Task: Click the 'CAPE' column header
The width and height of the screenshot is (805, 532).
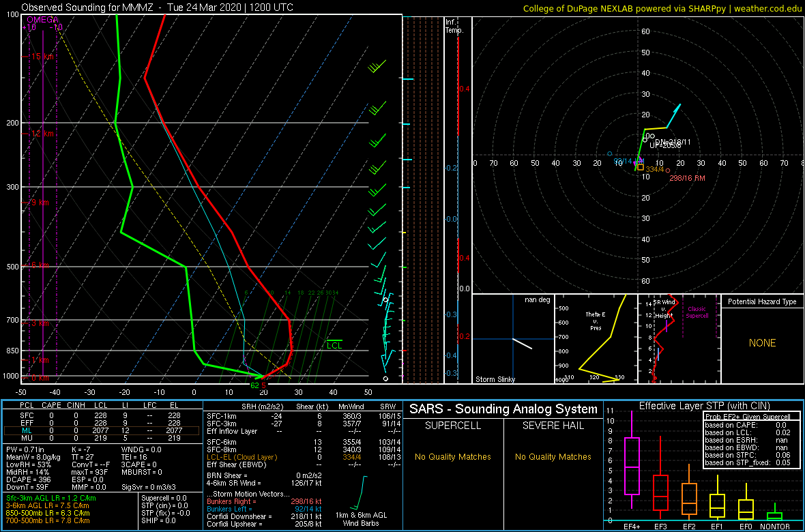Action: (51, 405)
